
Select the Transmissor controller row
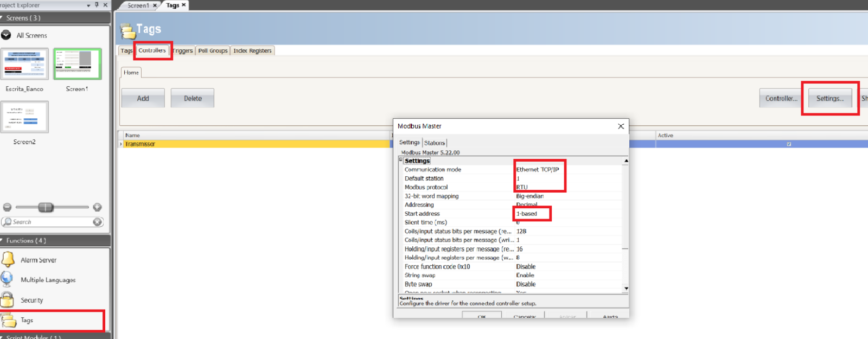(255, 144)
